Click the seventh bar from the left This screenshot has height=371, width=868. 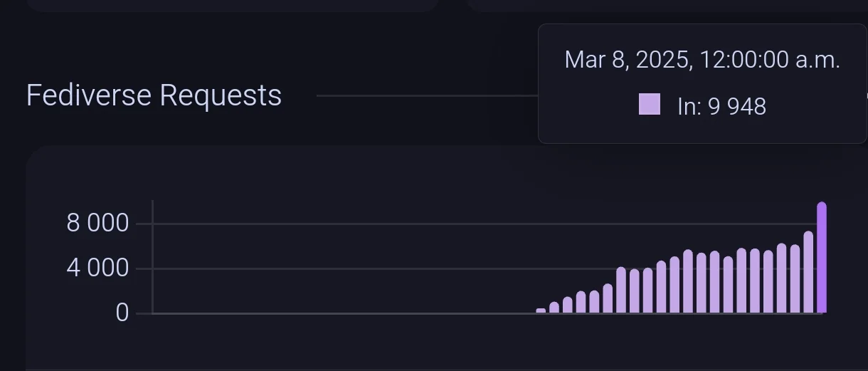621,291
